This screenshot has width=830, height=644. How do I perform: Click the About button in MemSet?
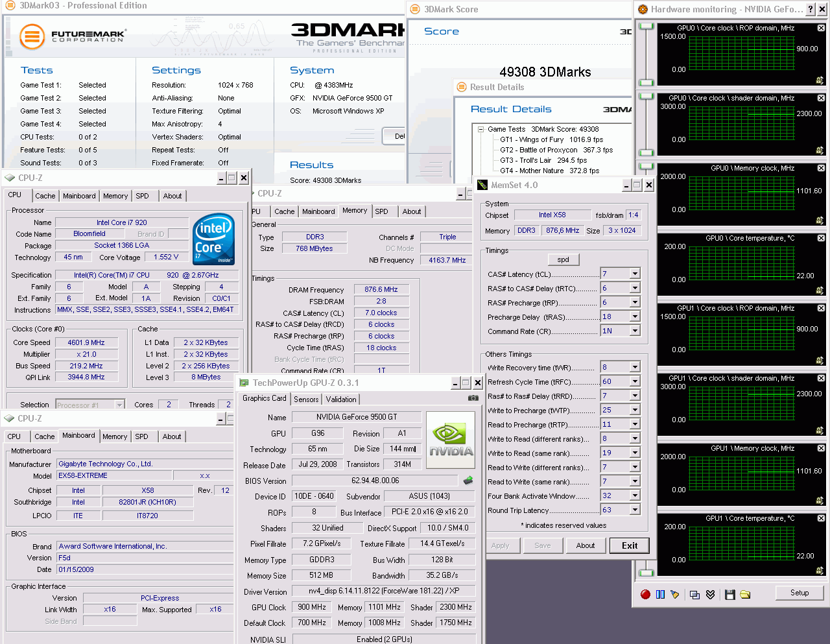[x=586, y=545]
